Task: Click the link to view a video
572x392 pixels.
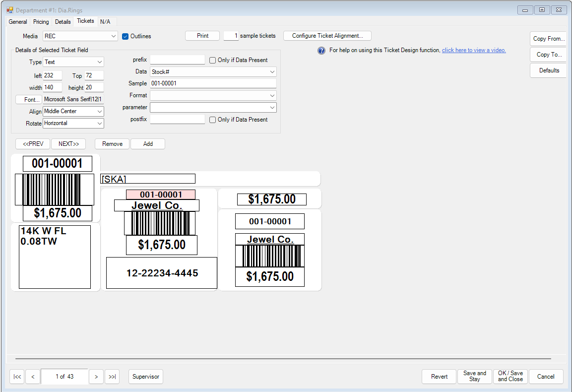Action: pos(473,50)
